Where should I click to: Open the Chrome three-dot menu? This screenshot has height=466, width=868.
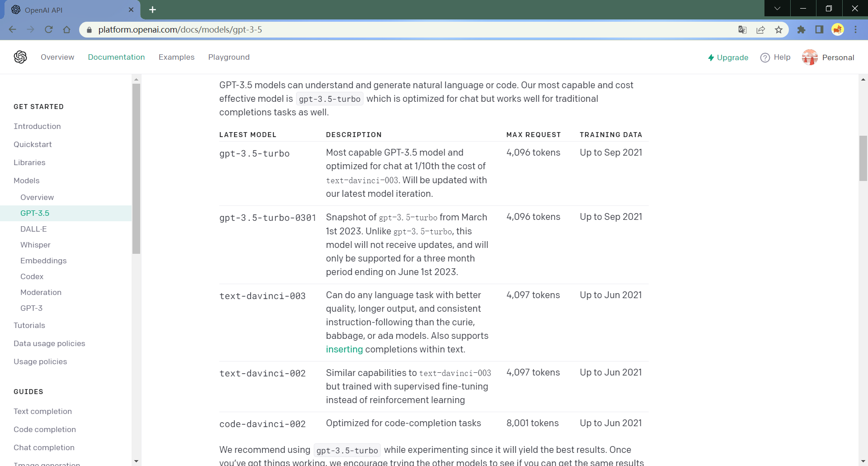[x=856, y=29]
